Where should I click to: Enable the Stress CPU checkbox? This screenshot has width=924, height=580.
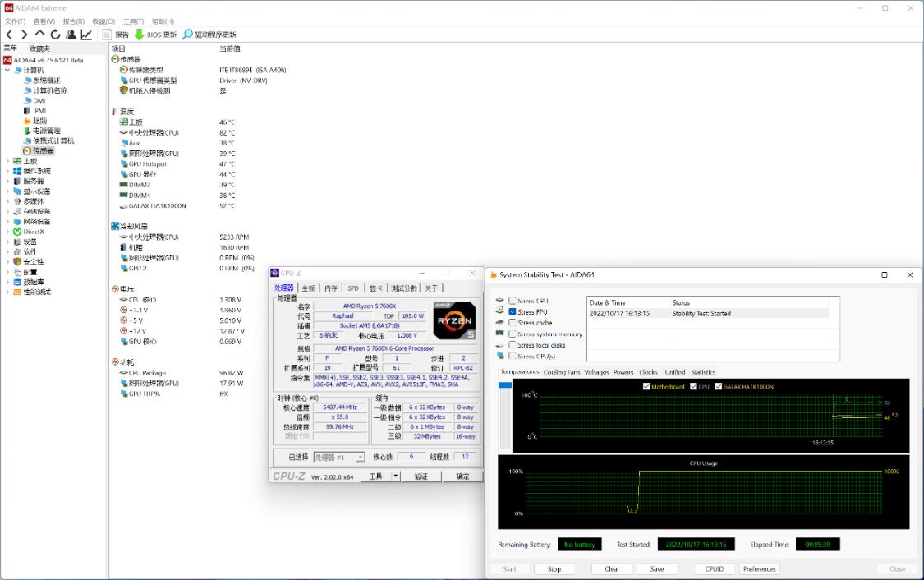513,301
